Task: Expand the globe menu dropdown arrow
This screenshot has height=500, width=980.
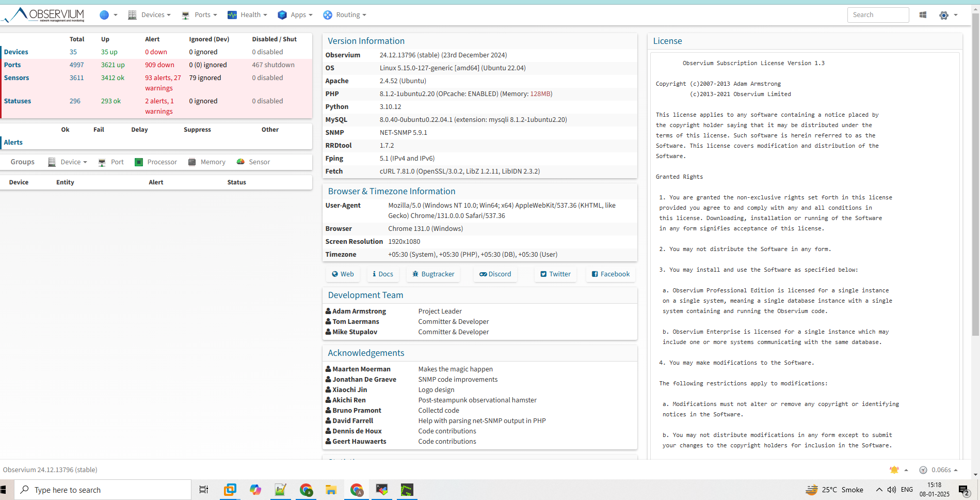Action: (116, 15)
